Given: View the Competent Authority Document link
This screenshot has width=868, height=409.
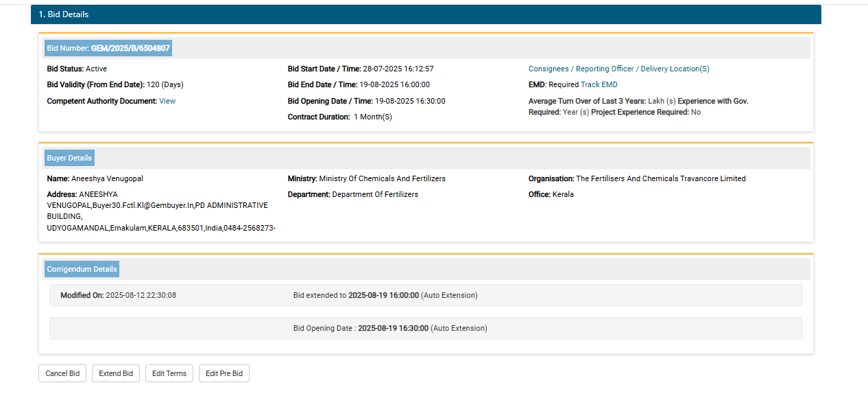Looking at the screenshot, I should click(167, 101).
